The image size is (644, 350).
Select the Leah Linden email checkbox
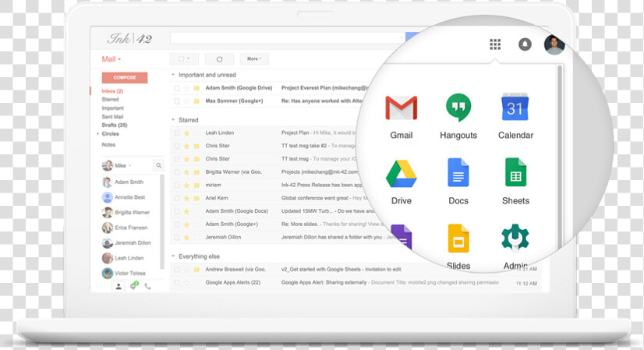(x=177, y=133)
